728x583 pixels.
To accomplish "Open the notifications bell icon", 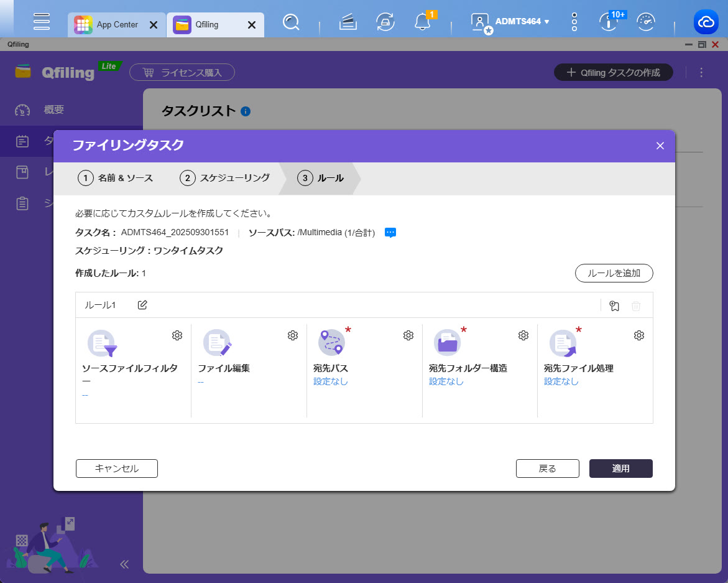I will pos(423,22).
